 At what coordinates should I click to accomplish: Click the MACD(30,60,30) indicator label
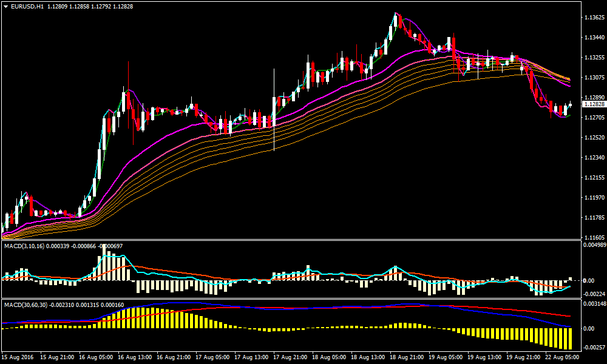(x=24, y=304)
